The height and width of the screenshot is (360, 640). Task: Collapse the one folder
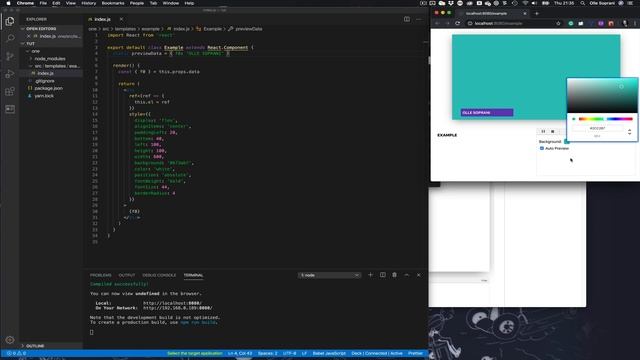[36, 51]
